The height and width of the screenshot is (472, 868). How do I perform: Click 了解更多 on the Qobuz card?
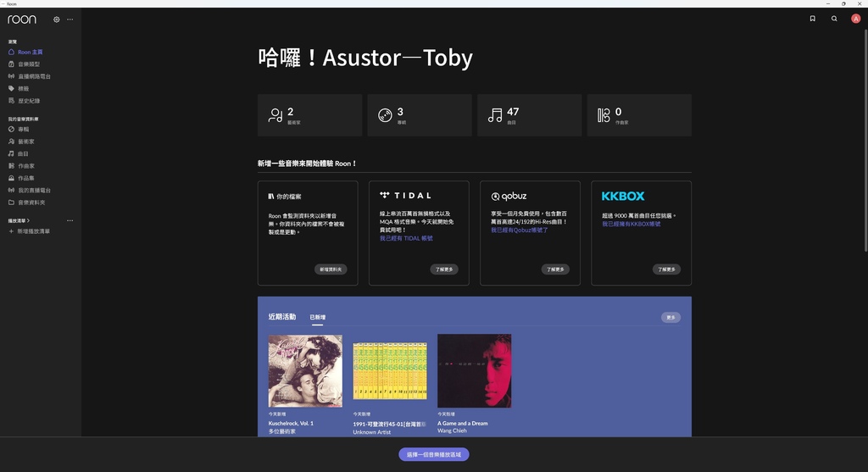[x=555, y=269]
